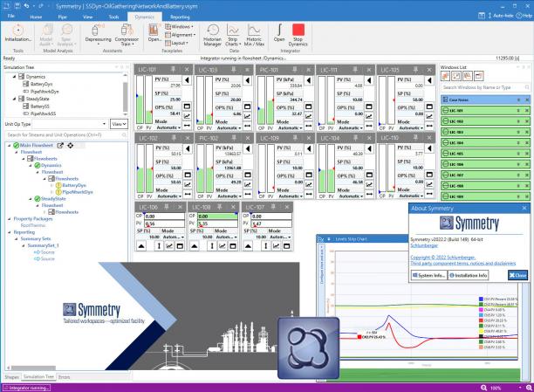
Task: Select SummarySet_1 in Reporting tree
Action: click(43, 245)
